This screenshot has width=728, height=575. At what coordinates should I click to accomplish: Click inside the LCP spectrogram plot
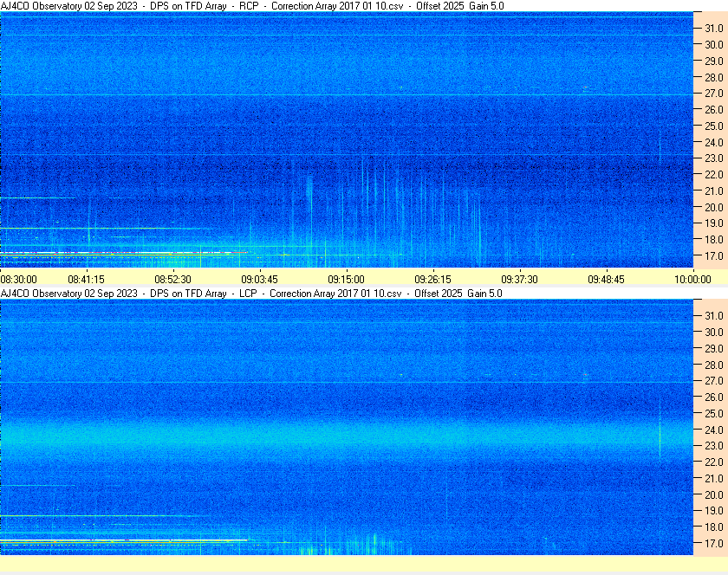tap(347, 427)
